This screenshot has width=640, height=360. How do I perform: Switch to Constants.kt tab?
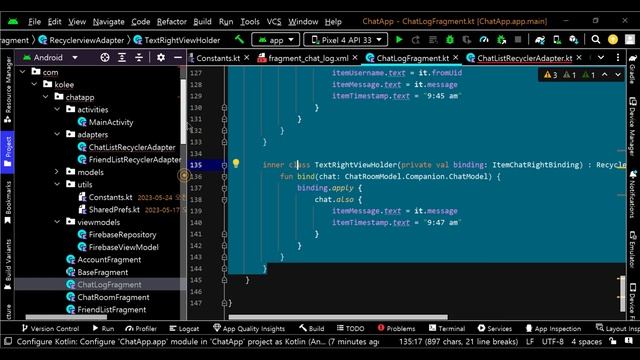[x=218, y=58]
